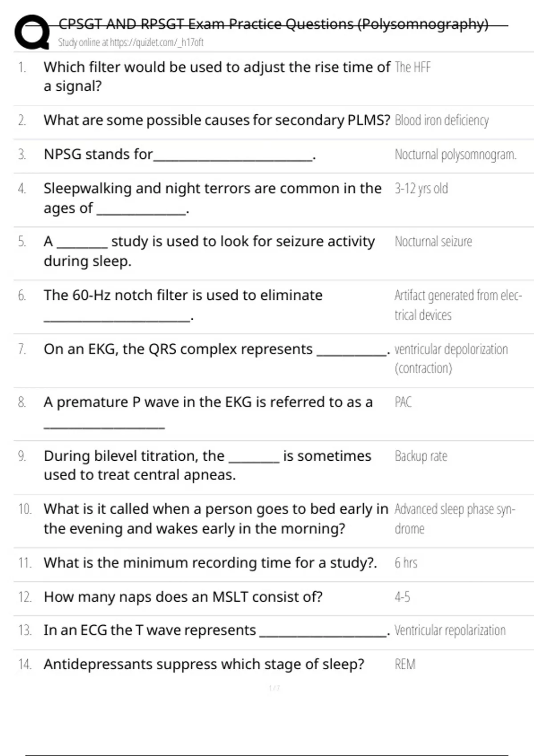Select question 1 about rise time filter
The width and height of the screenshot is (534, 756).
point(217,76)
